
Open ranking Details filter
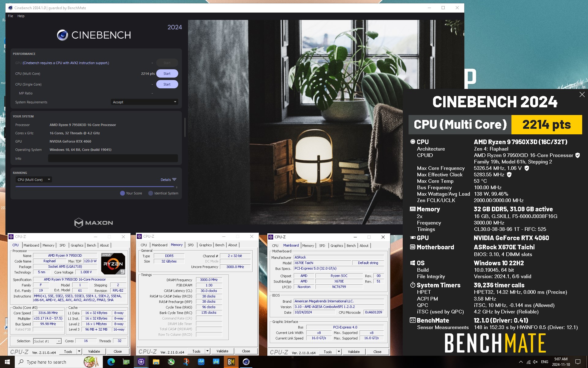tap(168, 180)
